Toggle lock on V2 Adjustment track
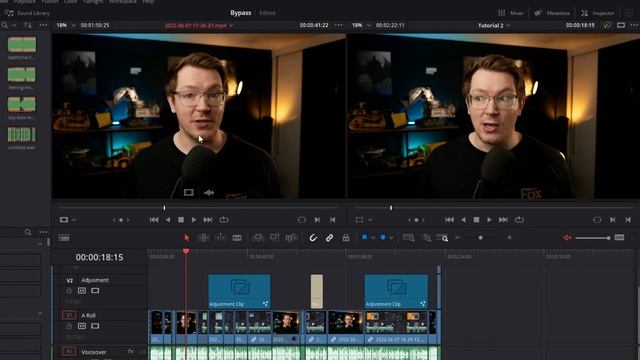640x360 pixels. click(x=69, y=291)
